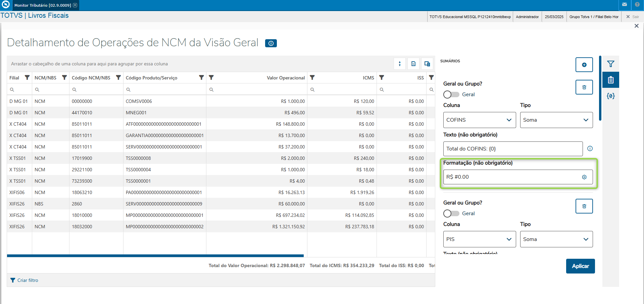Click the info icon beside the title
644x304 pixels.
pos(271,43)
